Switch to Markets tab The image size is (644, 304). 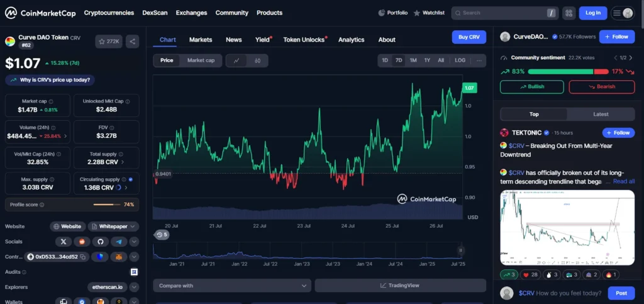coord(201,40)
